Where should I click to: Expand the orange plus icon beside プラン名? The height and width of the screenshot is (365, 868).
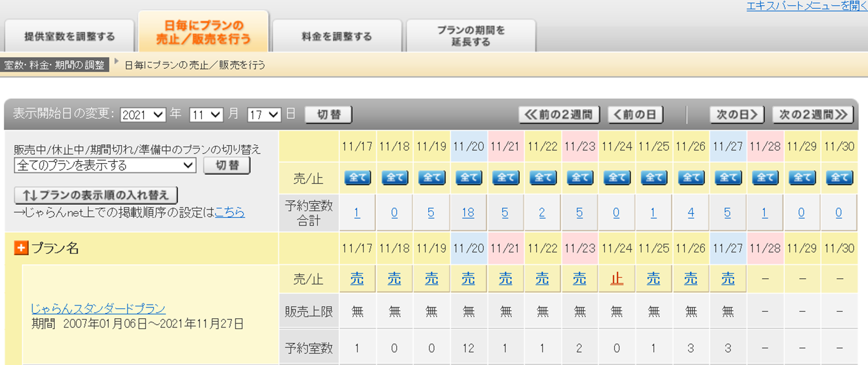coord(21,248)
